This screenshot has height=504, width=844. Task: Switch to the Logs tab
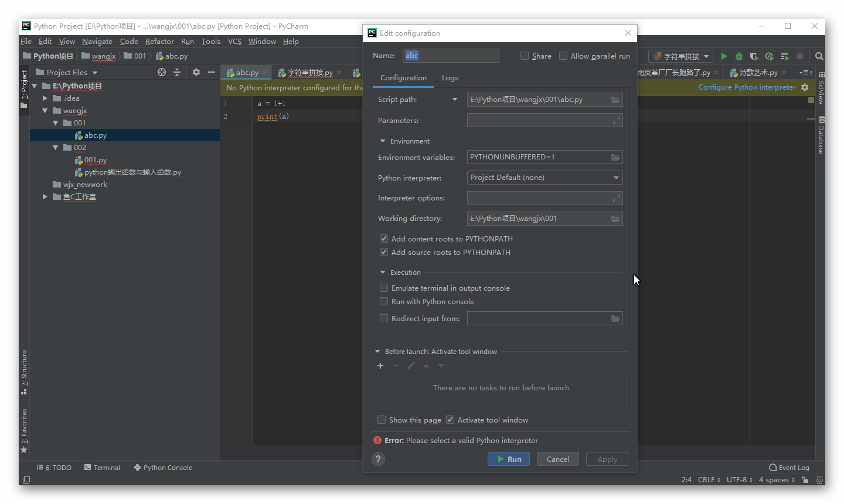click(450, 78)
